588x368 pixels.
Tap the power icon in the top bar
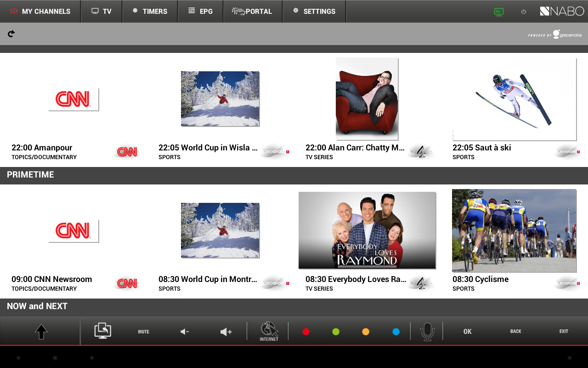(x=524, y=12)
